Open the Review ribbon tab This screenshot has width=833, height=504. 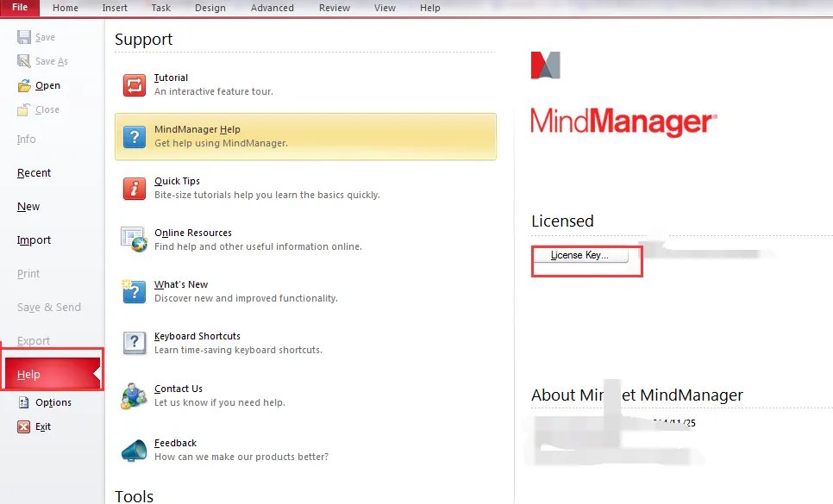click(x=334, y=8)
